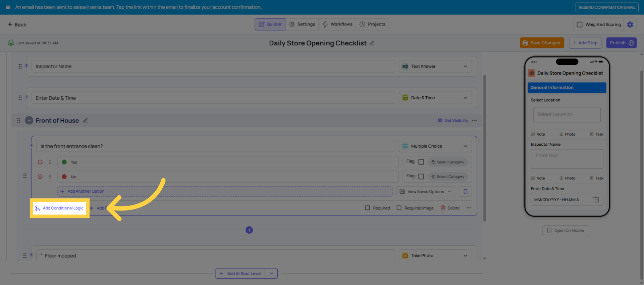Click Note under Inspector Name preview
The width and height of the screenshot is (644, 285).
pyautogui.click(x=538, y=178)
